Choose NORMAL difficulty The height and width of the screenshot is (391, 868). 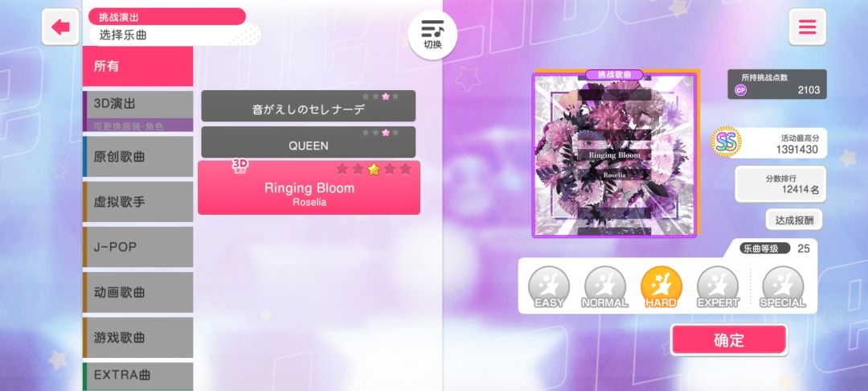tap(604, 287)
